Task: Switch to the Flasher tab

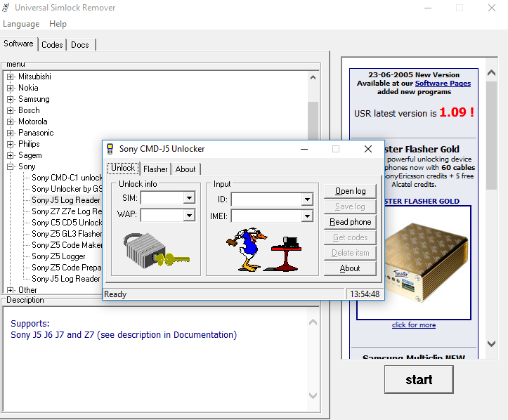Action: (155, 169)
